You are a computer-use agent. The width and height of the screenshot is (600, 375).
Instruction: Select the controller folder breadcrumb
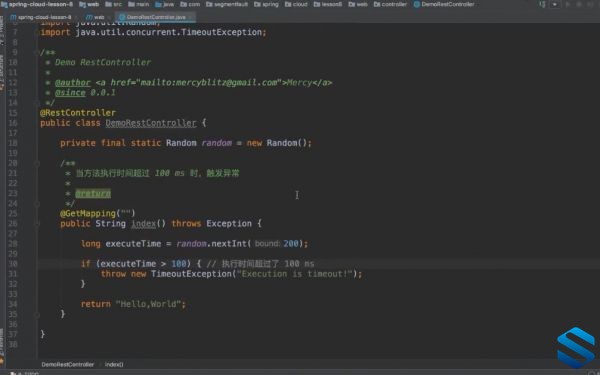pos(390,4)
